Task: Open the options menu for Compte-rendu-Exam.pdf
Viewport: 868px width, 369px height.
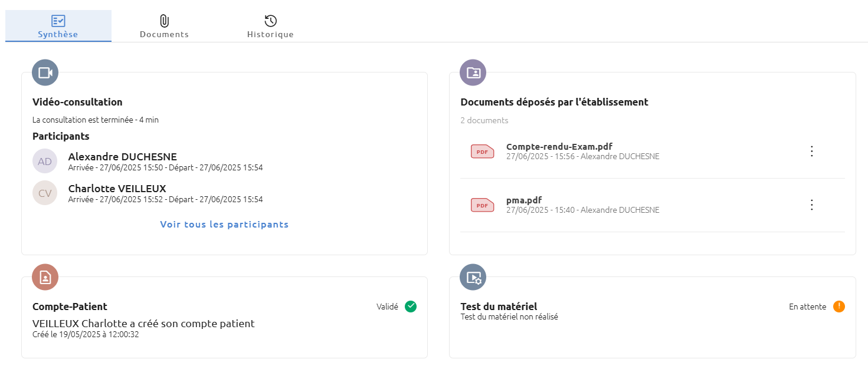Action: tap(812, 151)
